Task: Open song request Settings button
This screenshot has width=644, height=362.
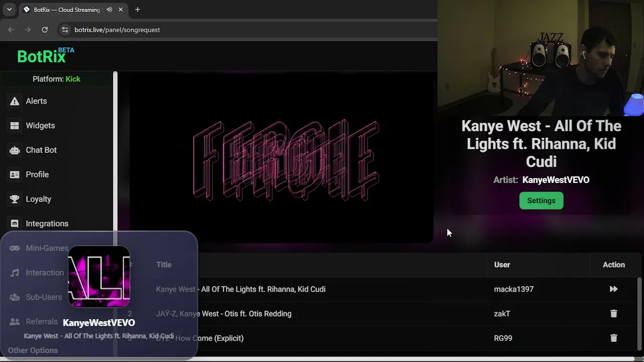Action: coord(541,201)
